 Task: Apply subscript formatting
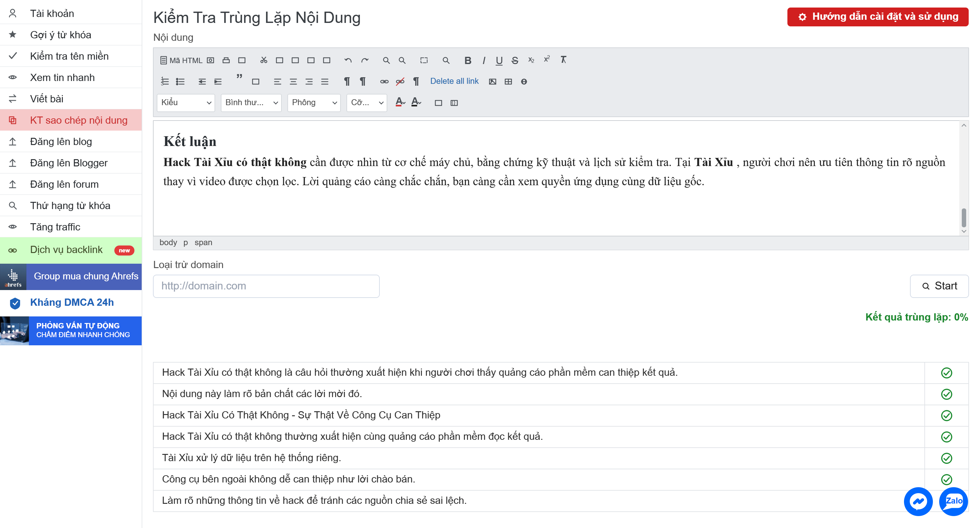pos(531,61)
